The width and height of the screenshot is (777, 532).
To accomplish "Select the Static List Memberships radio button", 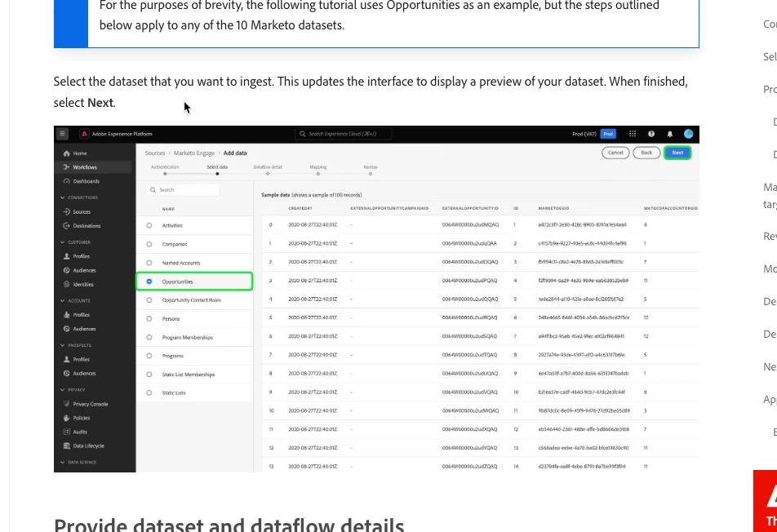I will pos(149,375).
